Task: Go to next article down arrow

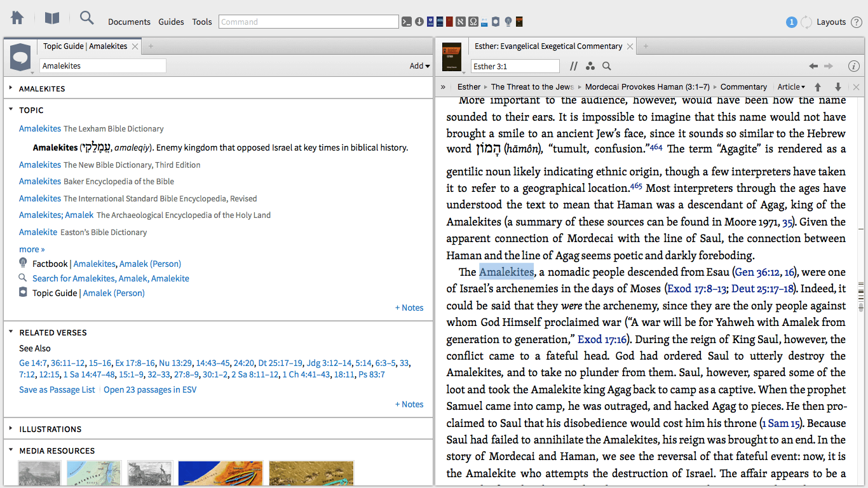Action: [x=838, y=87]
